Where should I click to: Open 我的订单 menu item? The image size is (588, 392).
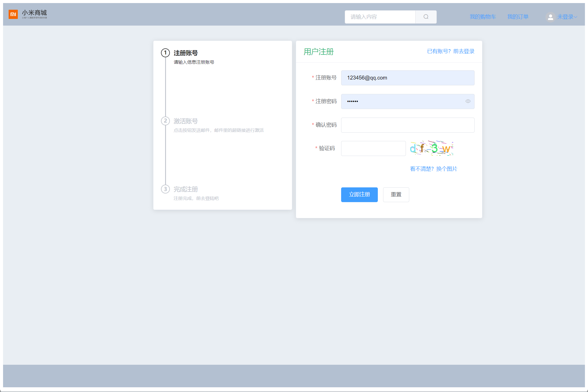[518, 17]
